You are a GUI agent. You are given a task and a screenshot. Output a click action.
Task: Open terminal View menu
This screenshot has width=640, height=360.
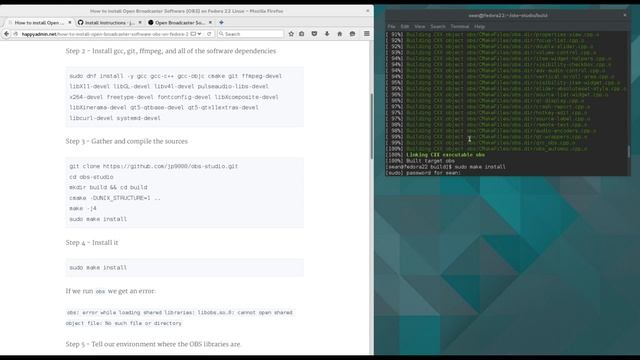click(420, 26)
